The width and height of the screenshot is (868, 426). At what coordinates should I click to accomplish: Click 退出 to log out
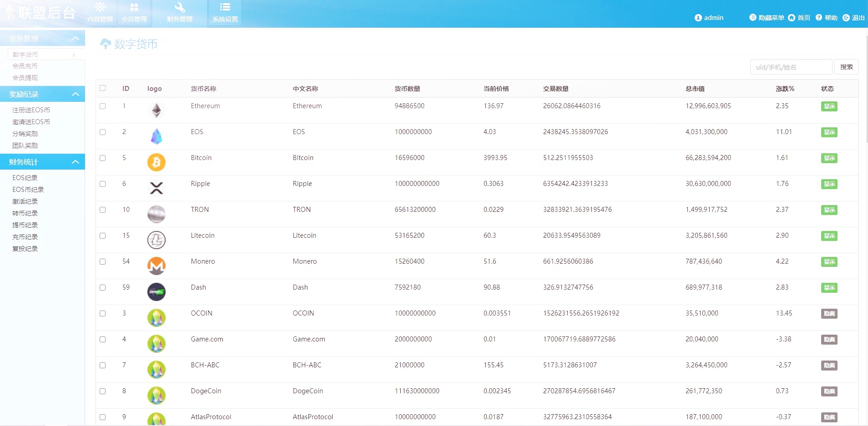point(853,18)
